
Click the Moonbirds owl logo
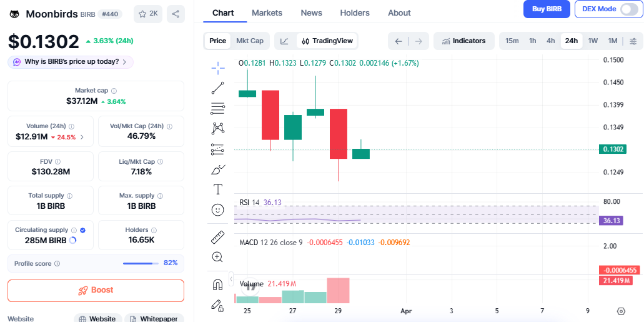14,14
